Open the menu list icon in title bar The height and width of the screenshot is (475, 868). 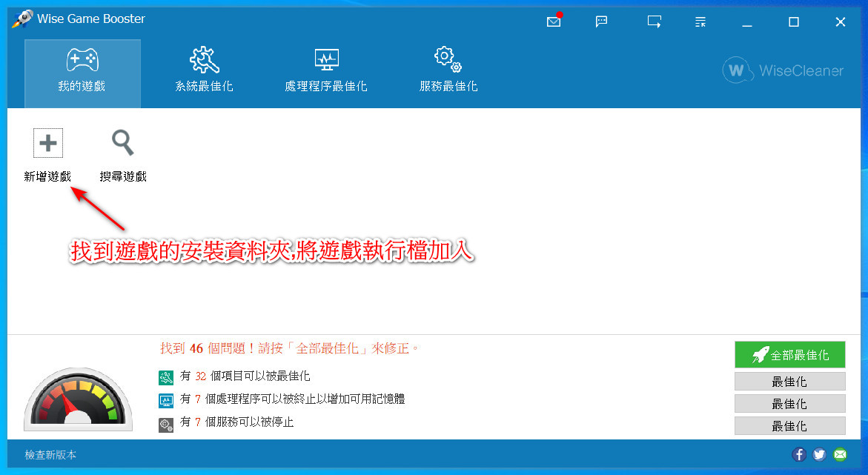point(700,21)
